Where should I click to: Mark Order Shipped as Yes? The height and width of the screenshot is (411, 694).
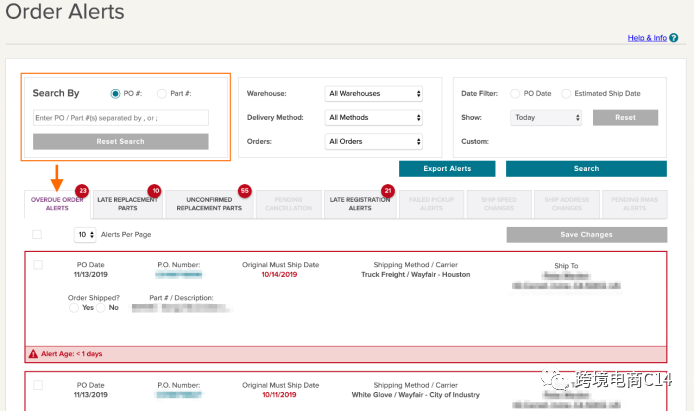click(74, 308)
